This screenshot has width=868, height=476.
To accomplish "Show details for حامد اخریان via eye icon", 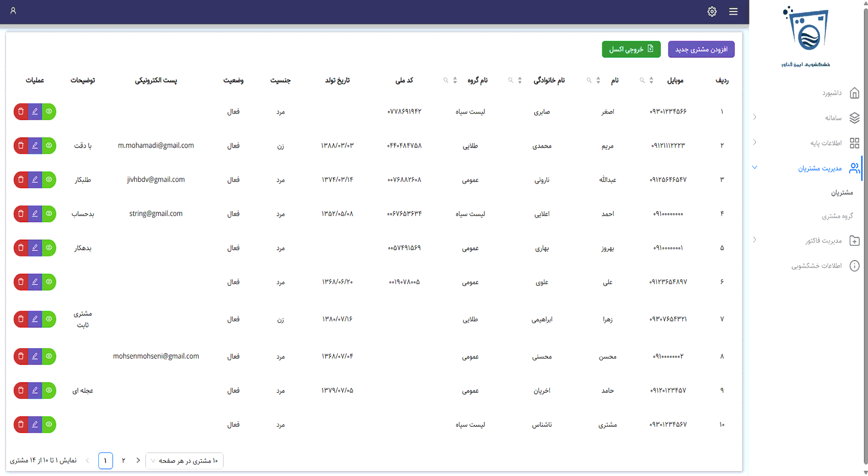I will click(x=49, y=390).
